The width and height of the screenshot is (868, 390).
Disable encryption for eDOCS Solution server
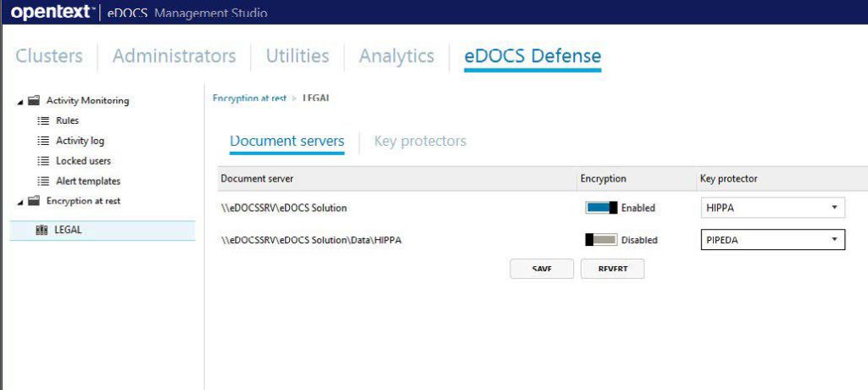[601, 208]
